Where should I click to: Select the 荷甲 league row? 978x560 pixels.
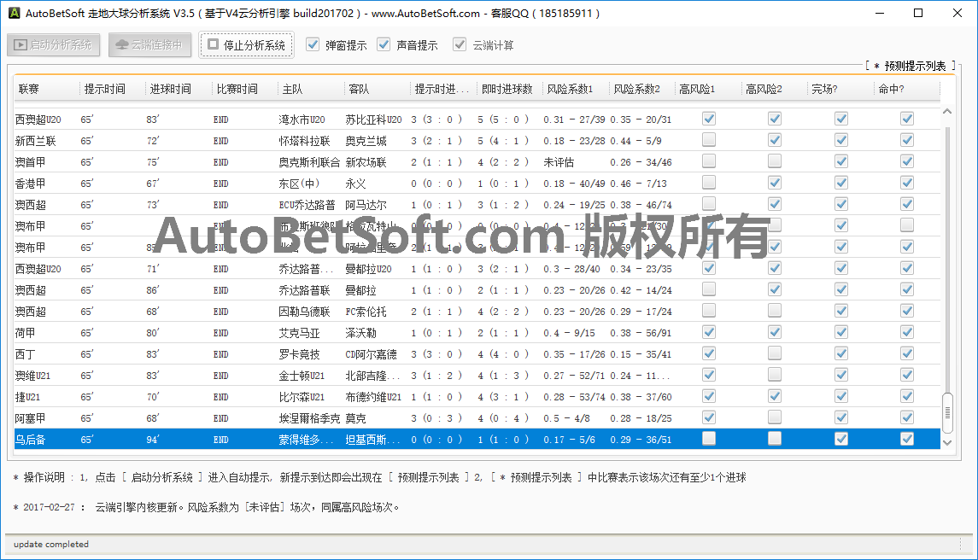[477, 333]
